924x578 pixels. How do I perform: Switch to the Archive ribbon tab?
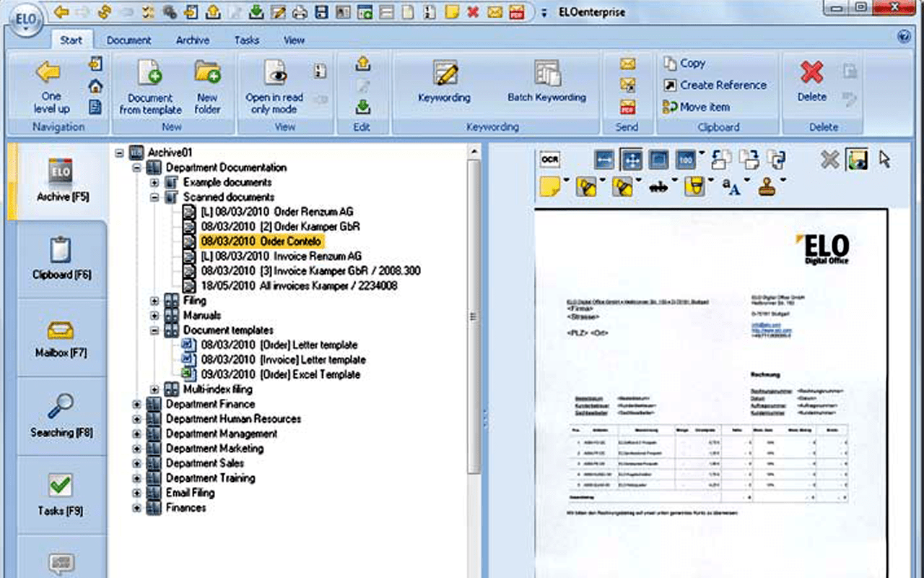coord(193,40)
